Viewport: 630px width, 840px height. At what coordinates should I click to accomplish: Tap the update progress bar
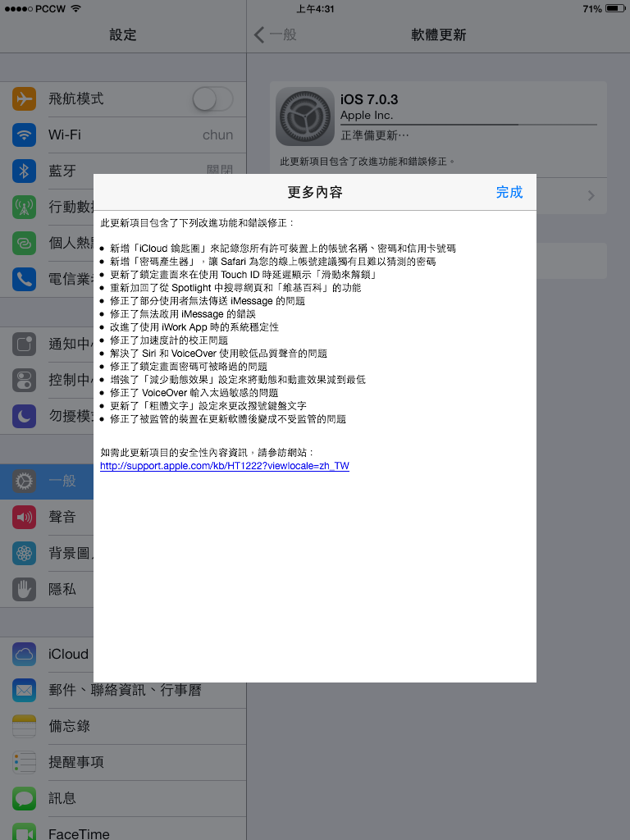pyautogui.click(x=468, y=125)
